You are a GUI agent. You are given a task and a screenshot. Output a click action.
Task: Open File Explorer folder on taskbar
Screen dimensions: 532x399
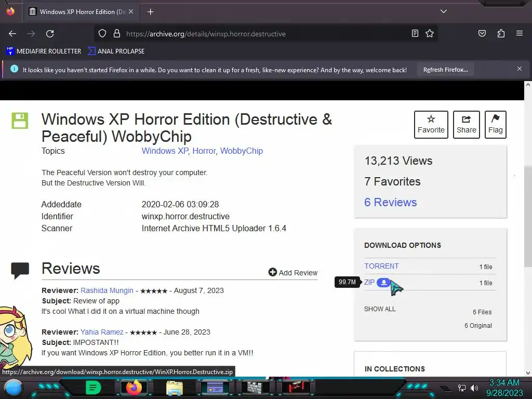tap(175, 388)
